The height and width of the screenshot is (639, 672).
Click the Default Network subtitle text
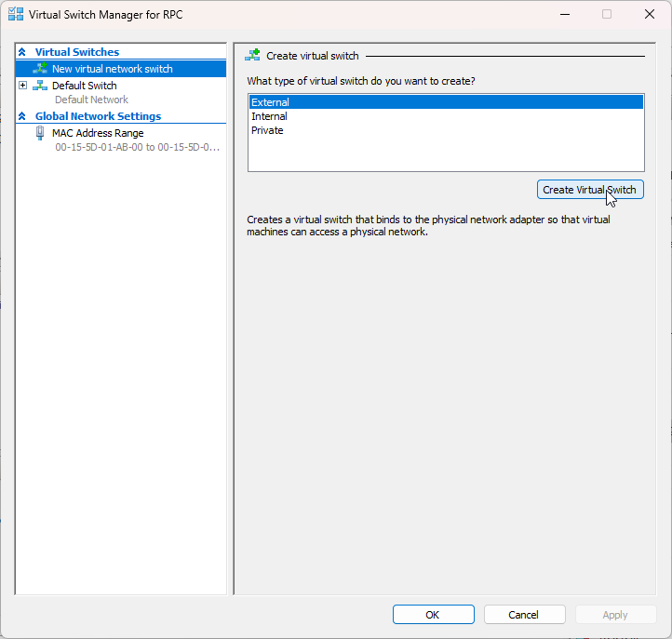(92, 100)
